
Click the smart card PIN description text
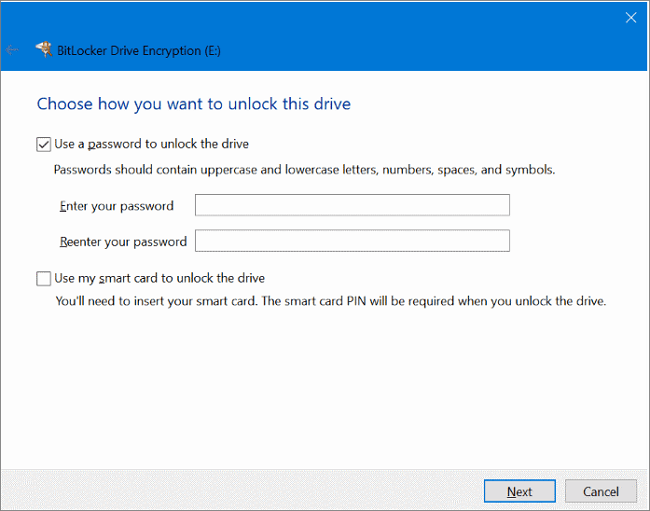pyautogui.click(x=330, y=300)
